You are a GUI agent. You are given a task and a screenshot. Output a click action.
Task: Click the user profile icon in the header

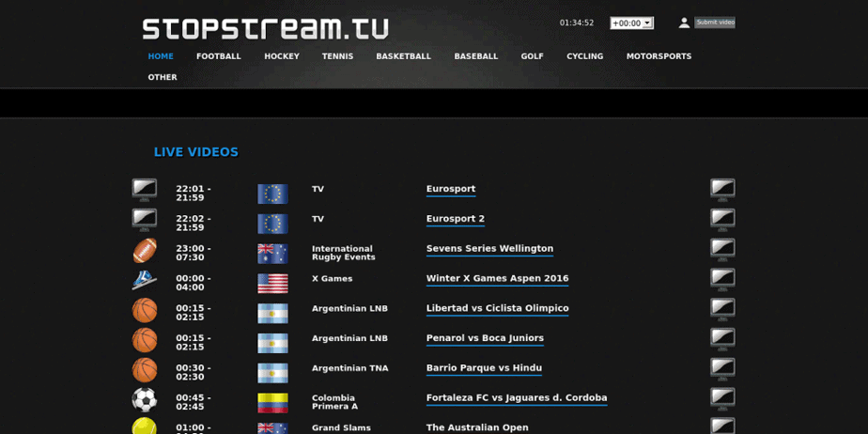[x=684, y=23]
